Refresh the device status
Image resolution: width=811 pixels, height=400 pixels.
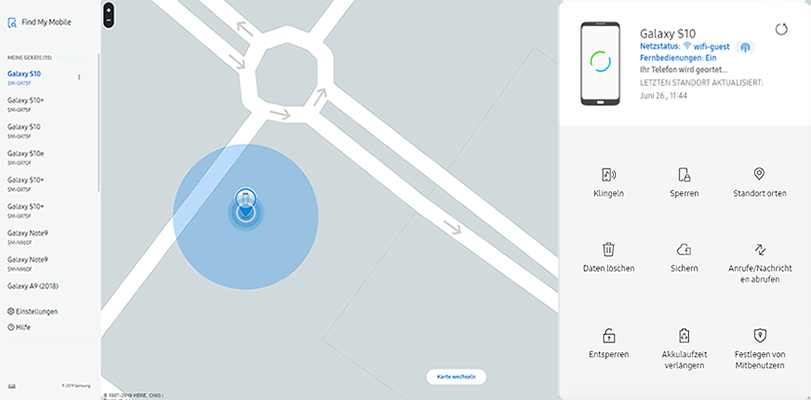(x=781, y=29)
